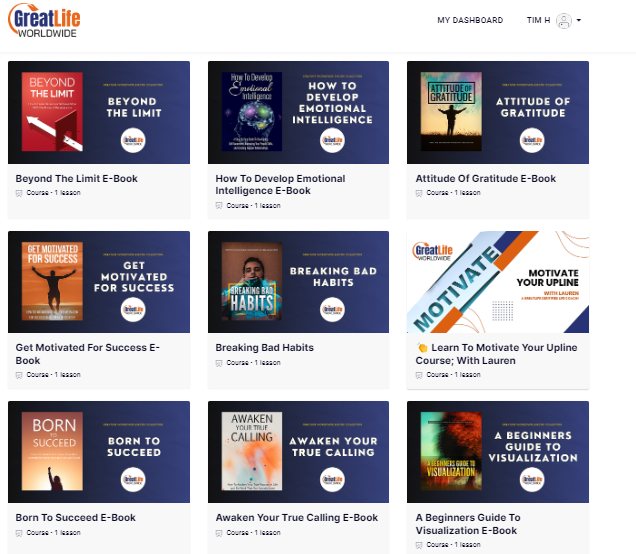This screenshot has width=636, height=554.
Task: Click course icon under Get Motivated For Success
Action: (19, 375)
